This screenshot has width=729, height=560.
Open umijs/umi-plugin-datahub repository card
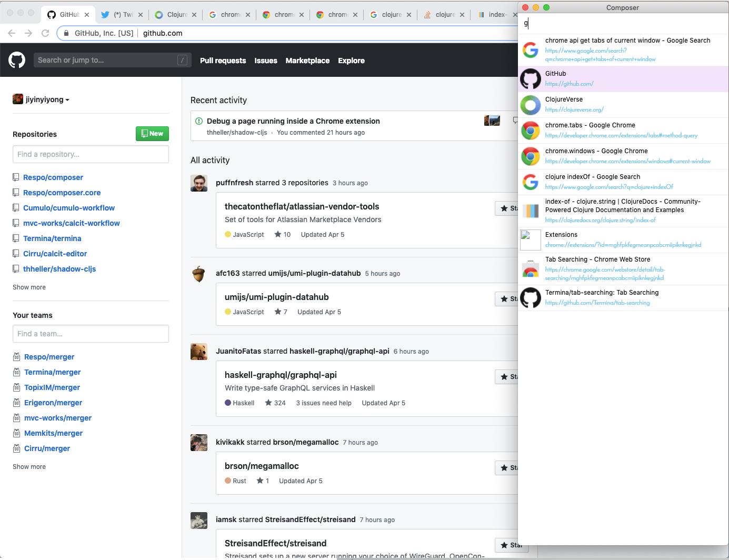tap(276, 297)
